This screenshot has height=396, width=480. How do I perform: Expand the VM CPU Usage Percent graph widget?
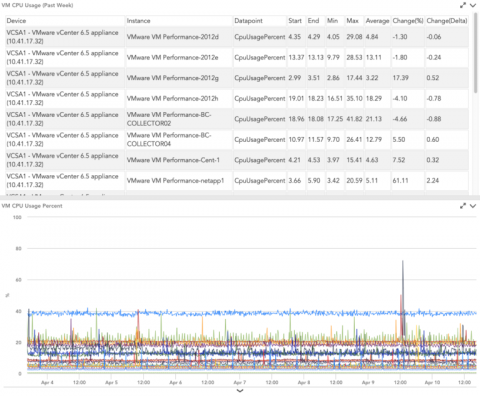(463, 206)
